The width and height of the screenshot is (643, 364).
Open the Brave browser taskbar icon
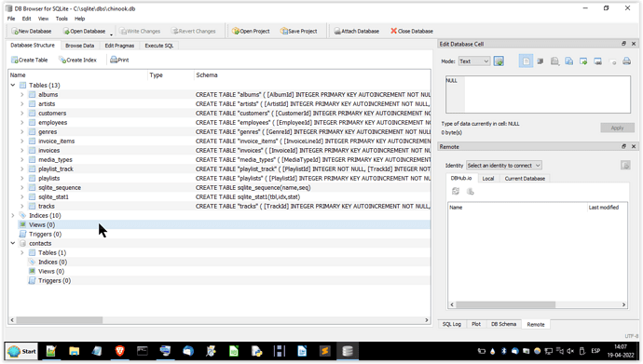pos(119,351)
